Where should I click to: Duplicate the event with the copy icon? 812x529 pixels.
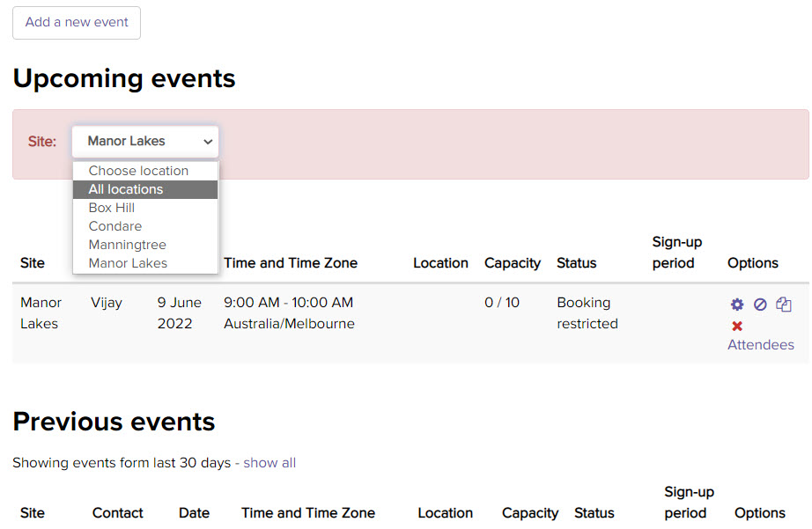(x=783, y=304)
